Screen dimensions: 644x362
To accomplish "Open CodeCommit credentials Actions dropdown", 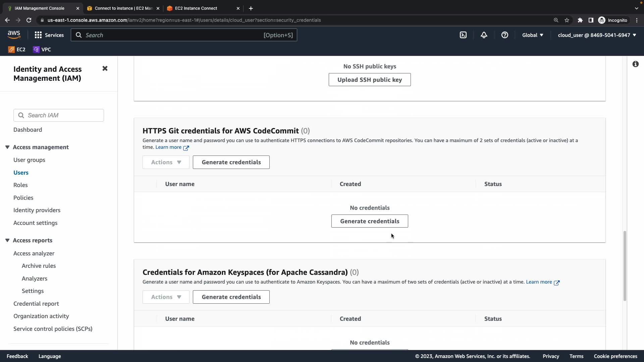I will (166, 162).
